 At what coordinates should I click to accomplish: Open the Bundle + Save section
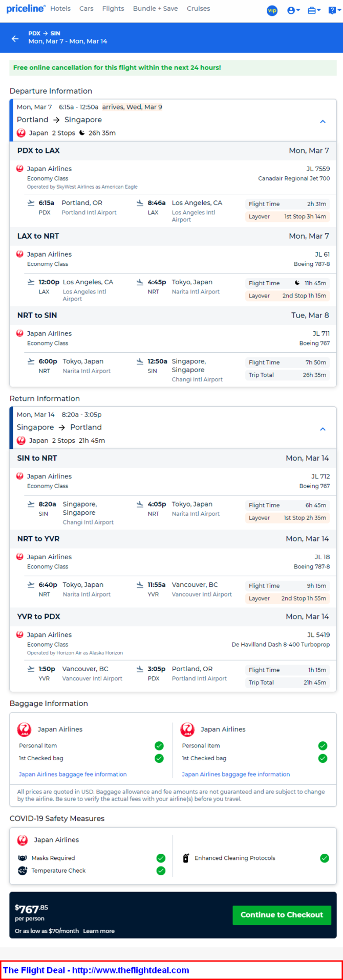(155, 9)
